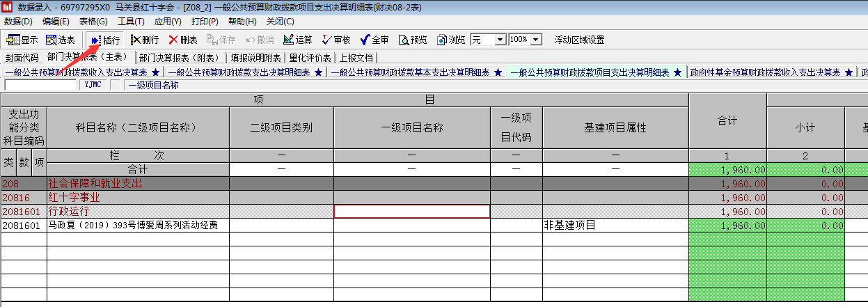Click the green 合计 total cell in 合计 row
Image resolution: width=868 pixels, height=307 pixels.
pos(727,170)
